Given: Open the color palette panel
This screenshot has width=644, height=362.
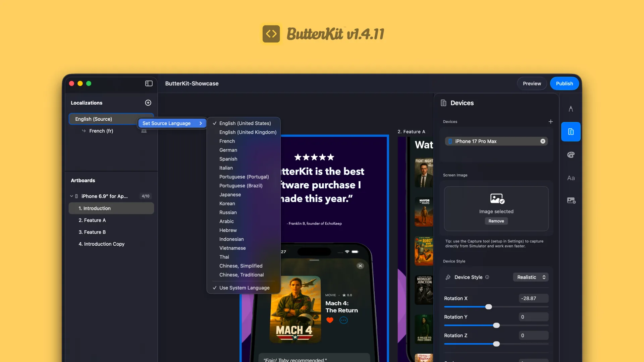Looking at the screenshot, I should click(571, 155).
